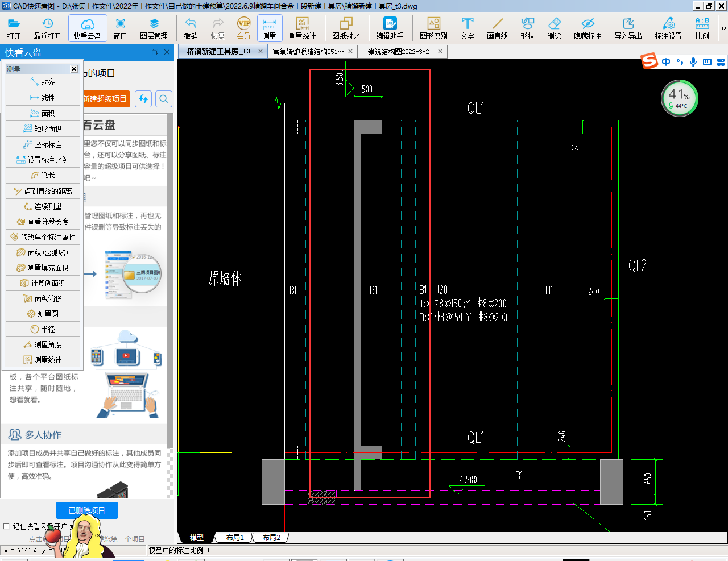Close the 快看云盘 panel
This screenshot has width=728, height=561.
click(x=167, y=52)
